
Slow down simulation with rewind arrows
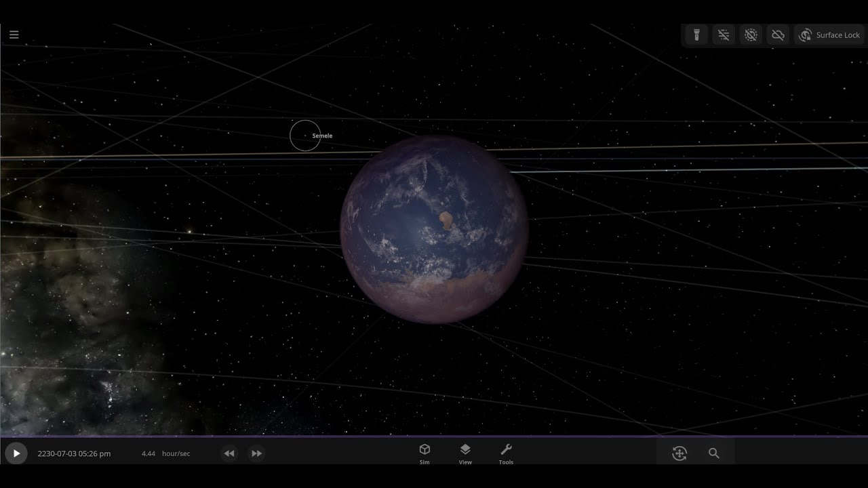229,453
